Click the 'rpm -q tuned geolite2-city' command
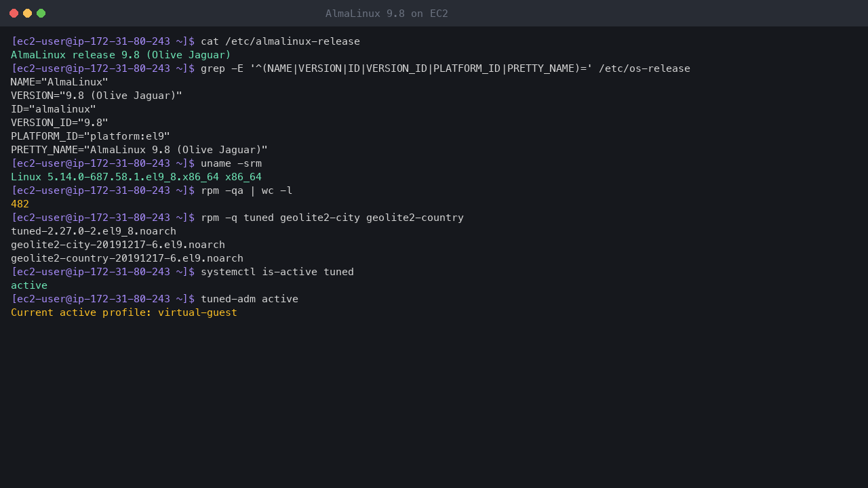 (332, 218)
